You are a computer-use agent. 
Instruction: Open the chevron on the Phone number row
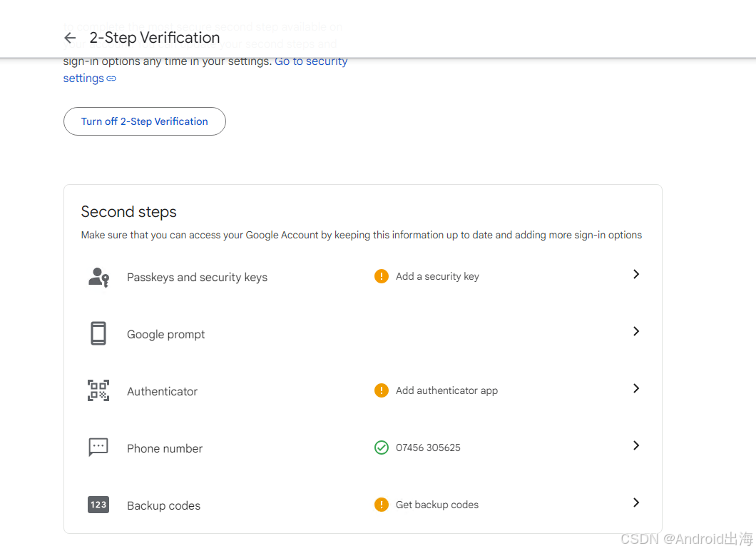pyautogui.click(x=636, y=445)
